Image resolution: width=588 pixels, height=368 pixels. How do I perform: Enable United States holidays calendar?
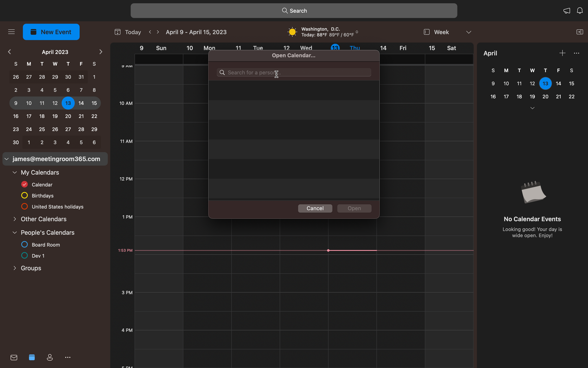[x=24, y=206]
